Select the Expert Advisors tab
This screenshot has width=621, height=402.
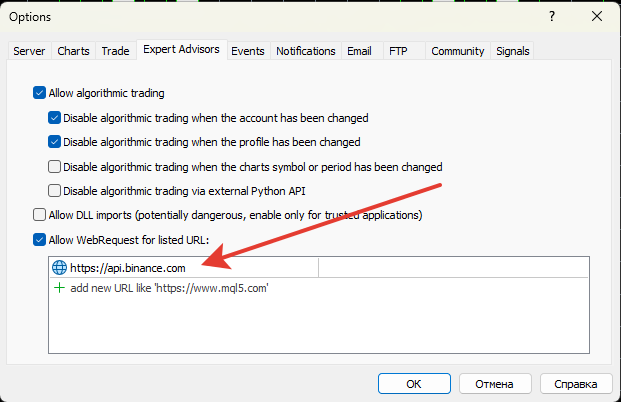(182, 50)
